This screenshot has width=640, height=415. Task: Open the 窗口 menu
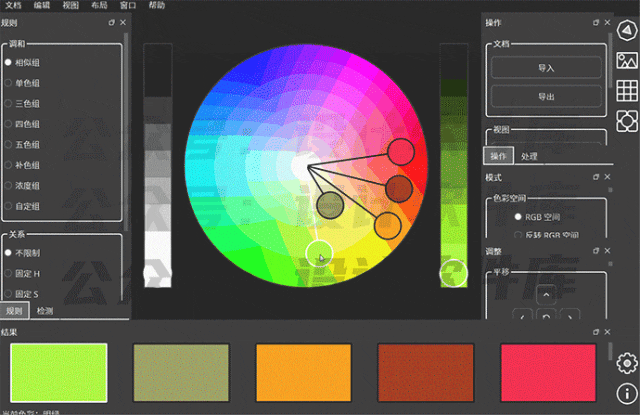coord(128,5)
